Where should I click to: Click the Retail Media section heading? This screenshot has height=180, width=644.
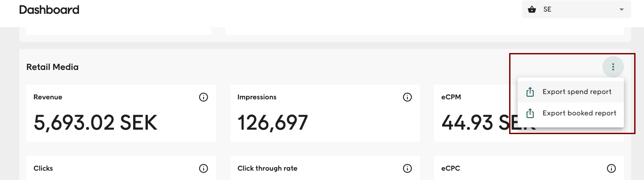52,67
